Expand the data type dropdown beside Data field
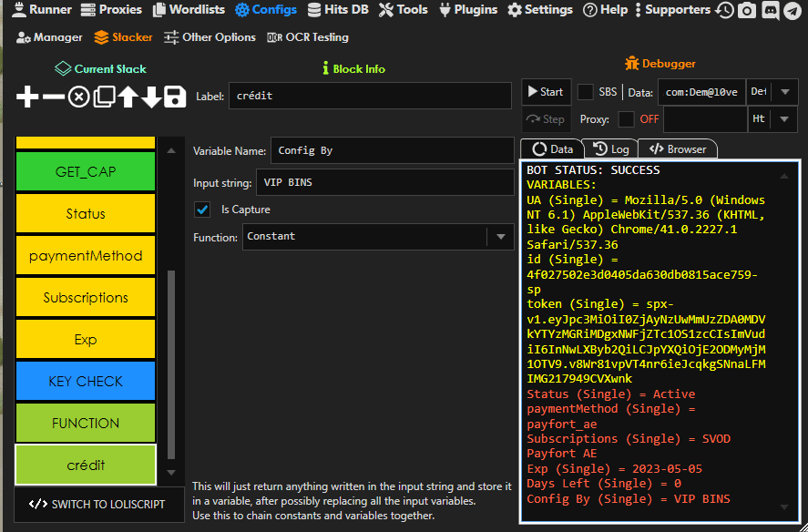The image size is (808, 532). point(783,92)
